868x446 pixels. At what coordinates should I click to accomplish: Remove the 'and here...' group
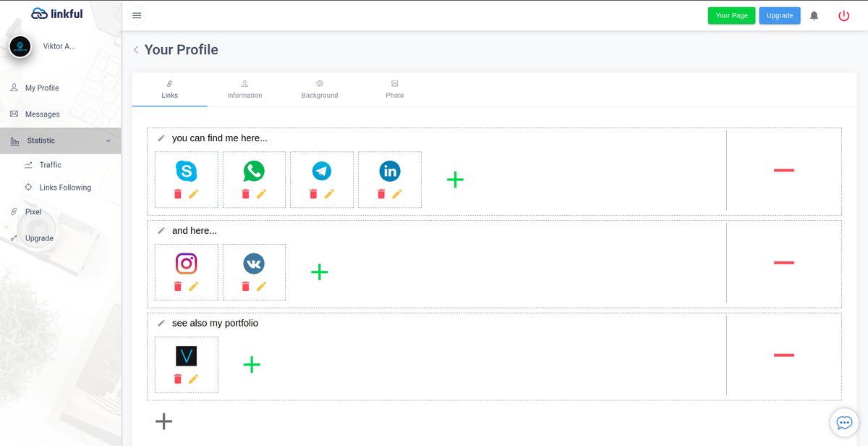784,263
